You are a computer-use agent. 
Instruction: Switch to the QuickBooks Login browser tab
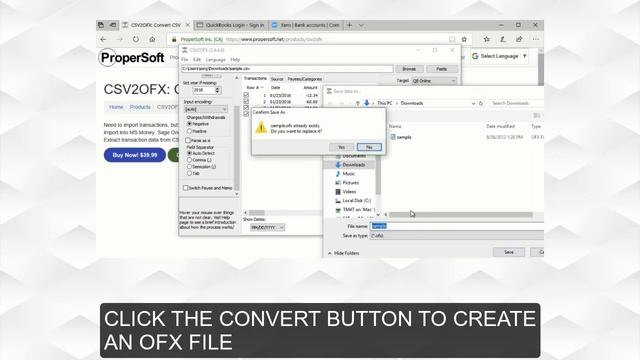click(x=231, y=25)
